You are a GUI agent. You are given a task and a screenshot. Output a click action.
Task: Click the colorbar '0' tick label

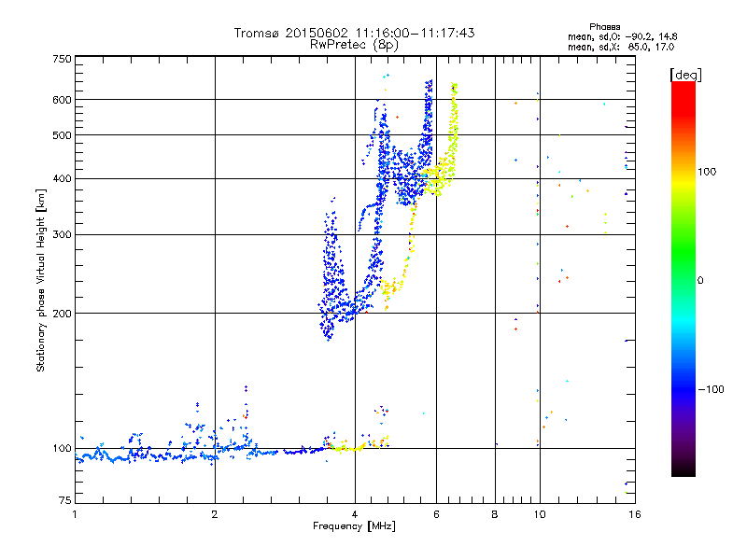700,281
